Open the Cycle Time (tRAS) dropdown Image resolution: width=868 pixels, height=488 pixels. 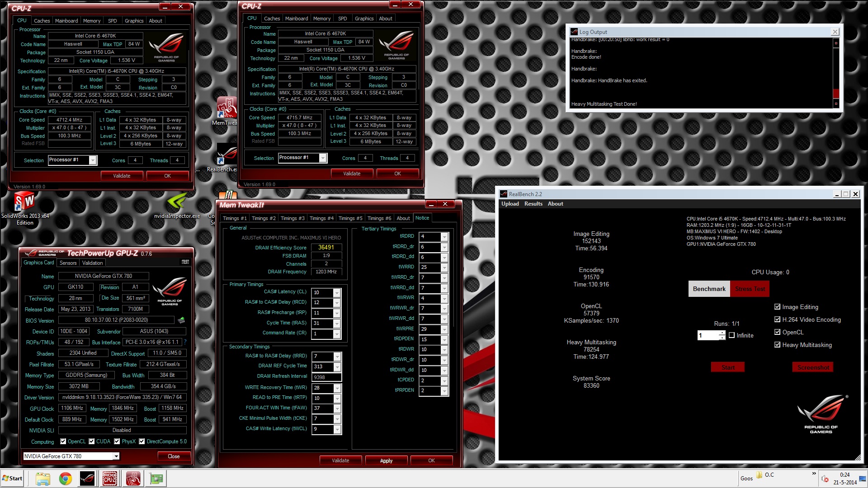(x=337, y=324)
